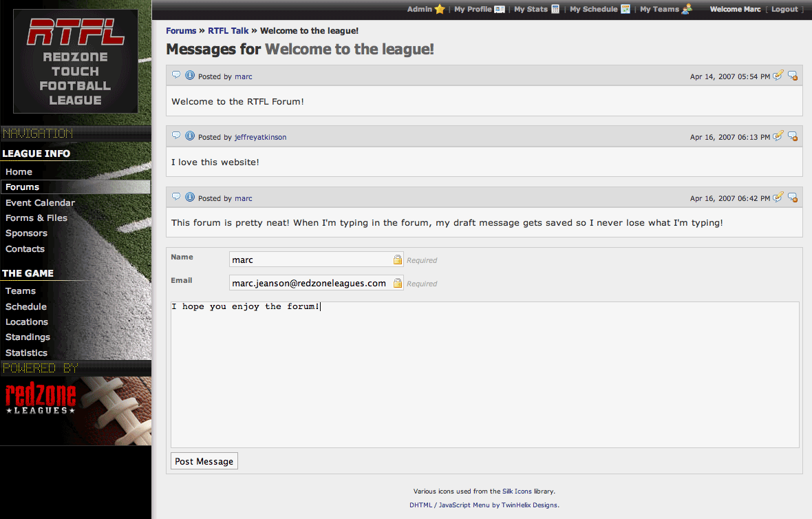Click the My Profile card icon
812x519 pixels.
(x=500, y=9)
